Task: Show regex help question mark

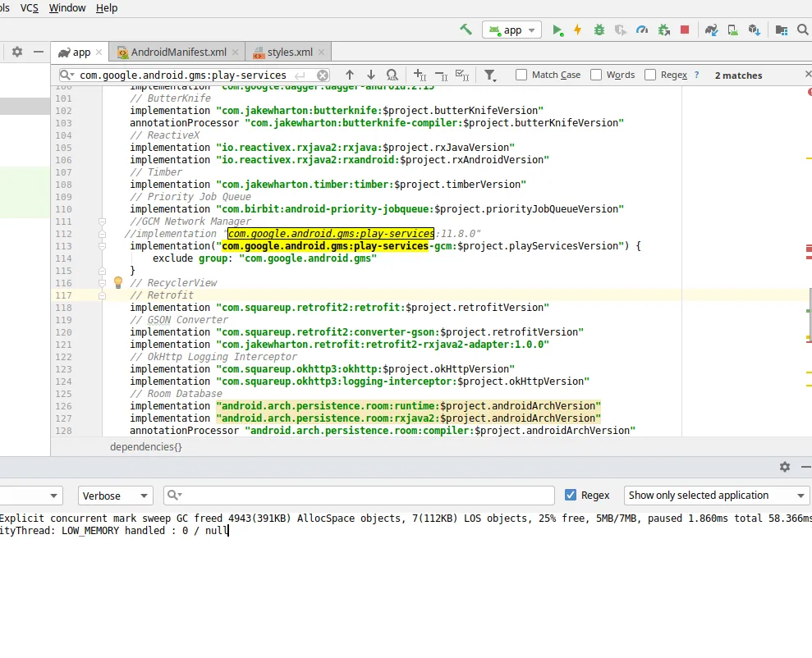Action: point(696,75)
